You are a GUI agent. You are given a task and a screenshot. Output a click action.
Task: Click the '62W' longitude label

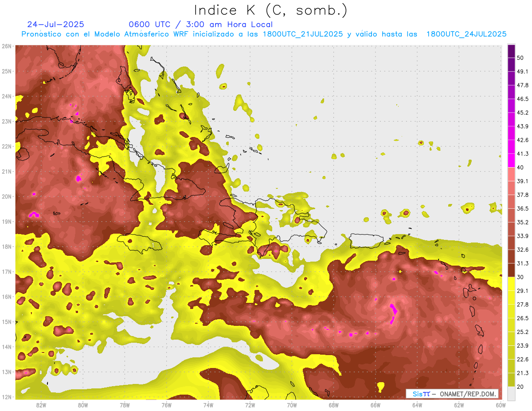459,405
